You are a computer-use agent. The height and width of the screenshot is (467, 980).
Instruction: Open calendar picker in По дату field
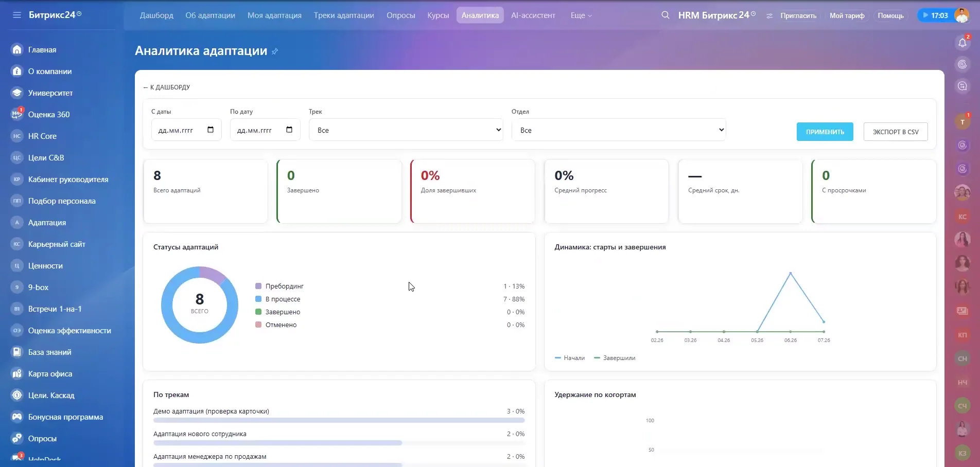tap(289, 130)
